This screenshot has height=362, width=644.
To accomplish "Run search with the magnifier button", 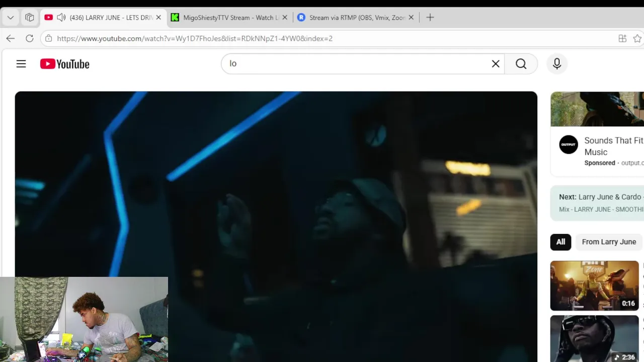I will pyautogui.click(x=521, y=64).
